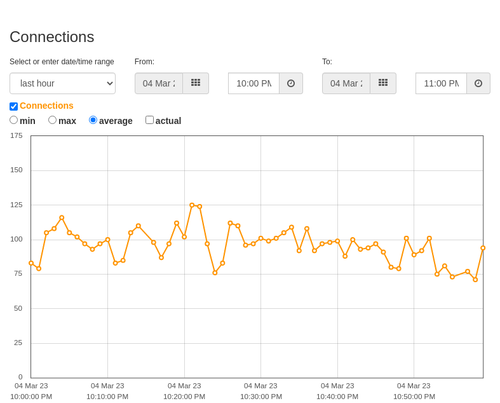Open the To date calendar picker icon
This screenshot has height=403, width=500.
pyautogui.click(x=383, y=83)
